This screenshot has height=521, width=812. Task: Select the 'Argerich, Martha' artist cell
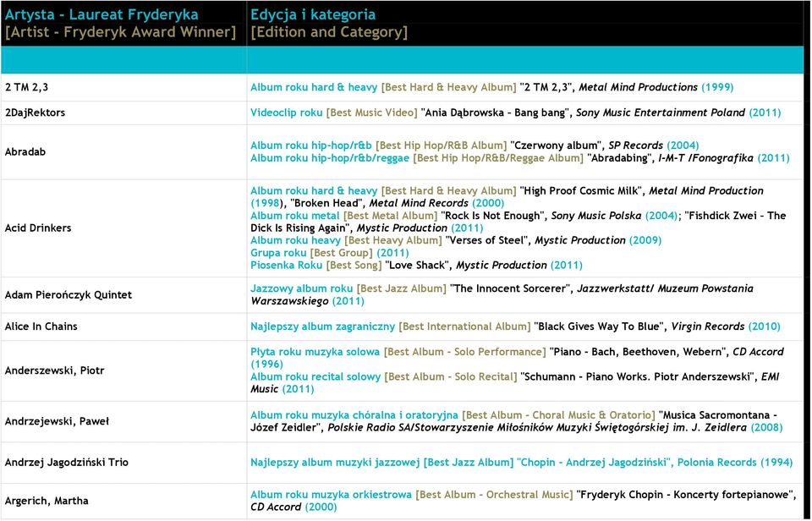coord(123,501)
